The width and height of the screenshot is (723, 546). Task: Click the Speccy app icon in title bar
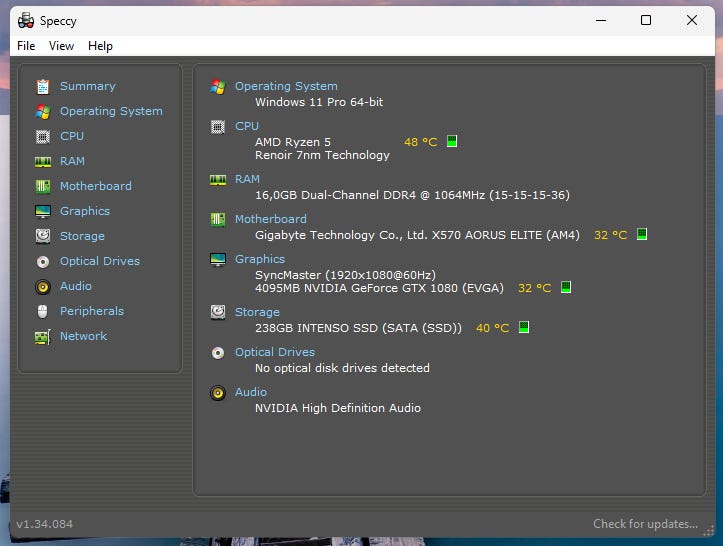(26, 20)
